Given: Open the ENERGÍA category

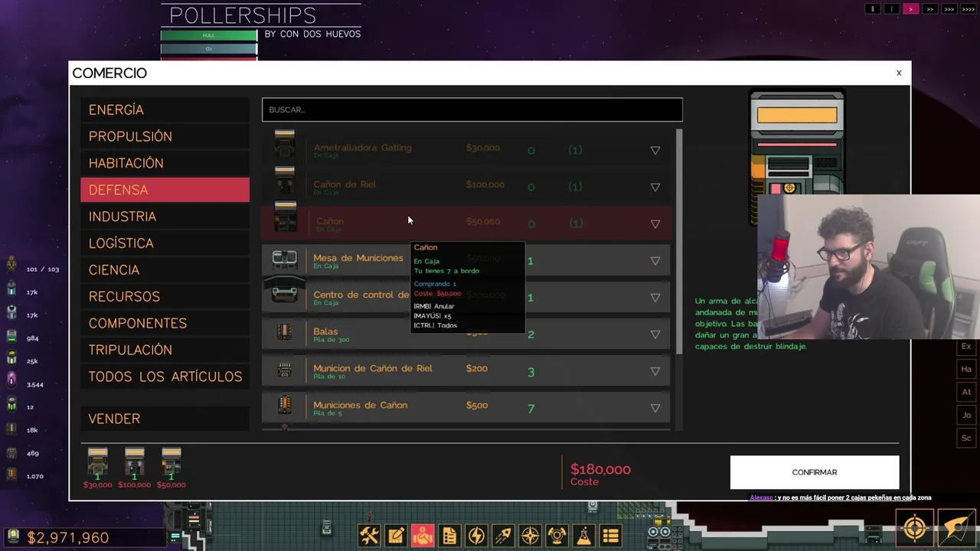Looking at the screenshot, I should coord(165,109).
